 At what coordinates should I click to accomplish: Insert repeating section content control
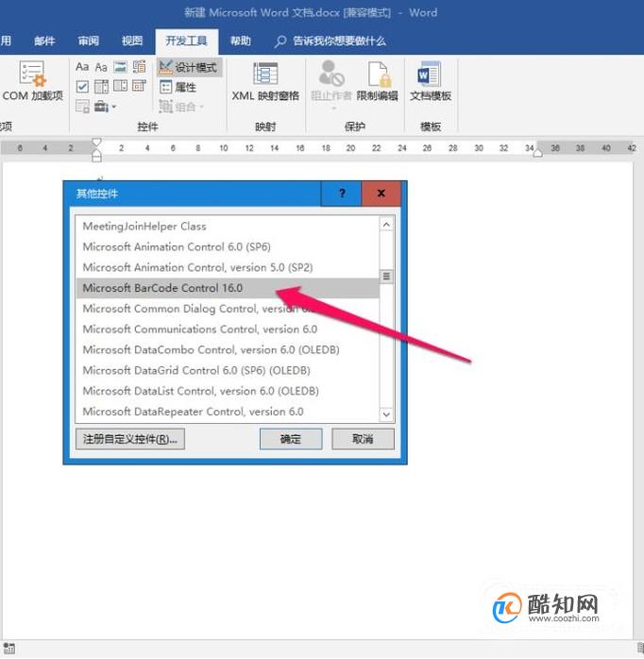click(x=82, y=107)
